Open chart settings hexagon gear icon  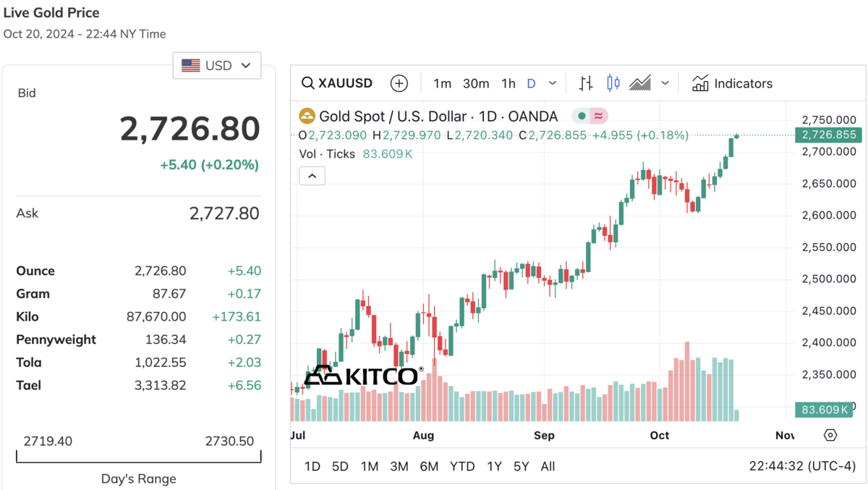[x=830, y=435]
